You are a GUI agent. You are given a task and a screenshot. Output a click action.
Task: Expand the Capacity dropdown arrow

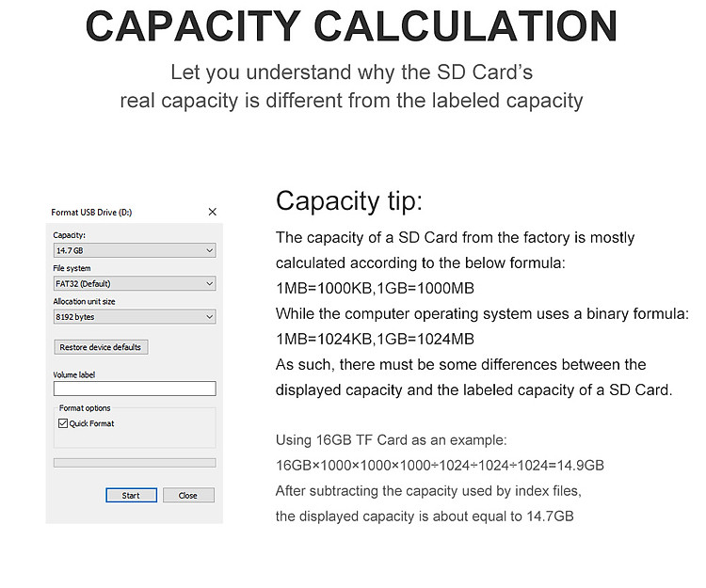(209, 251)
